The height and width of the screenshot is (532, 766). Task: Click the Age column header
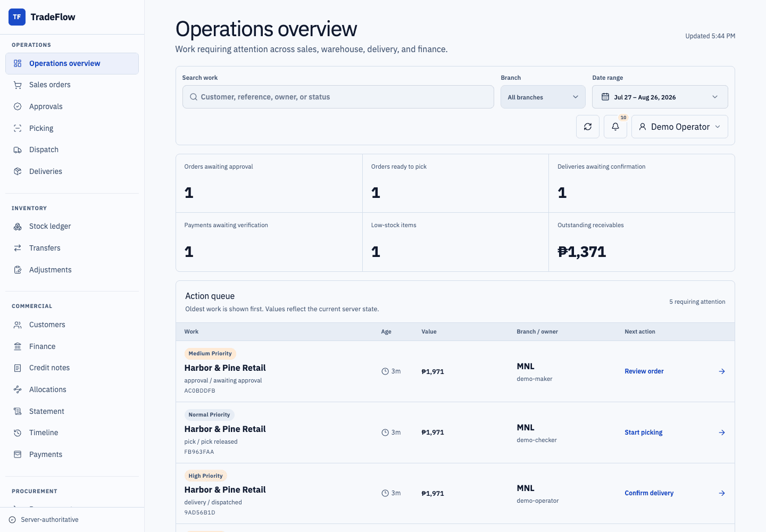click(x=386, y=331)
